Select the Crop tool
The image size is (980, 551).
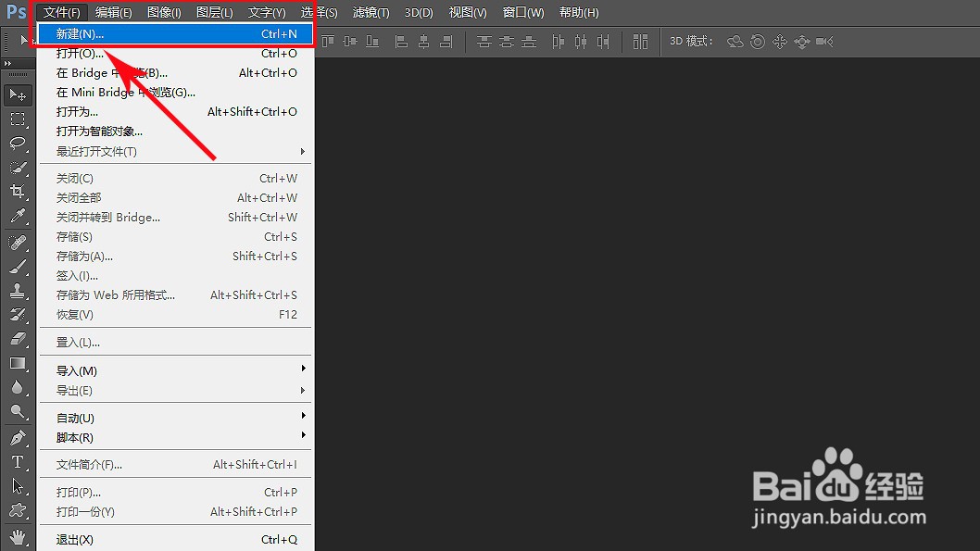18,191
